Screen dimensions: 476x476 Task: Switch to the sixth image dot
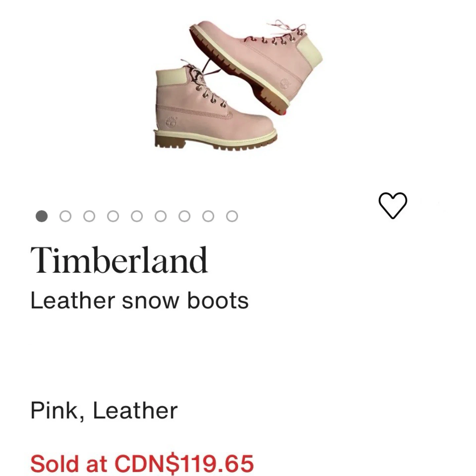point(161,216)
